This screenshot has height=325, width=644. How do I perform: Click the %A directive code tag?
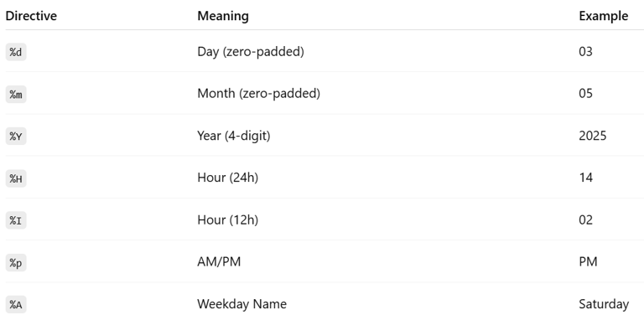coord(16,305)
